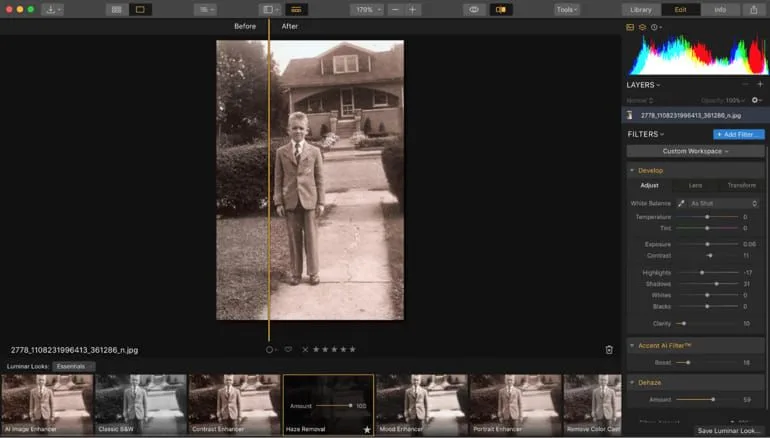Click the quick preview eye icon
This screenshot has width=770, height=438.
click(x=474, y=9)
